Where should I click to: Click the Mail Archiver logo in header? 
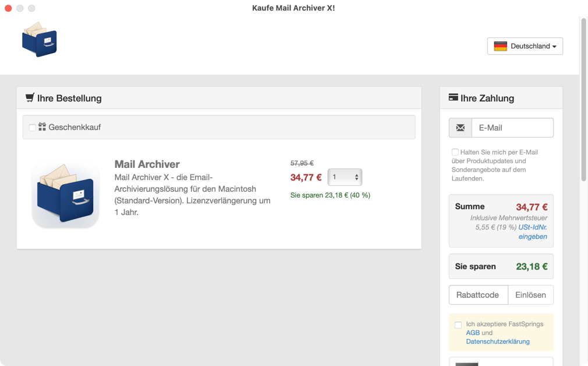(x=39, y=40)
